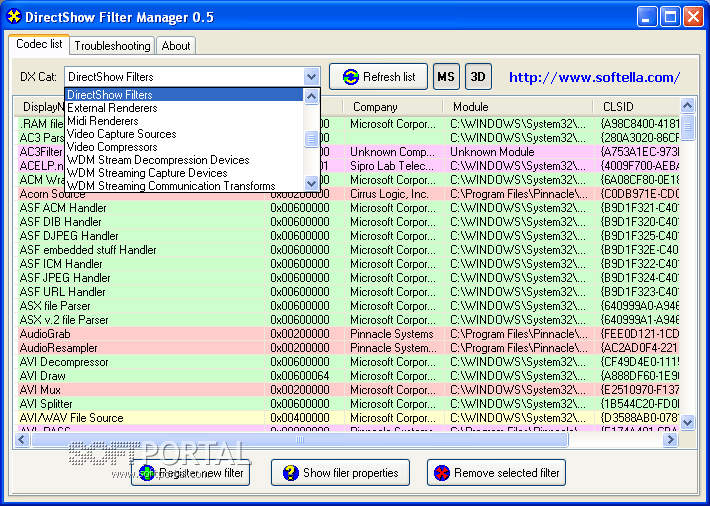
Task: Sort by the CLSID column header
Action: (x=637, y=107)
